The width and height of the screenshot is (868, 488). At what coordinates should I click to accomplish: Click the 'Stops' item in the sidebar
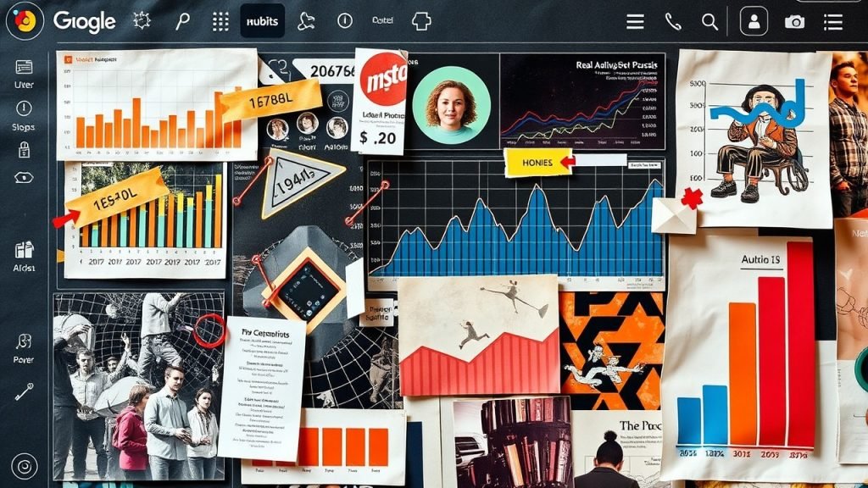[x=24, y=116]
